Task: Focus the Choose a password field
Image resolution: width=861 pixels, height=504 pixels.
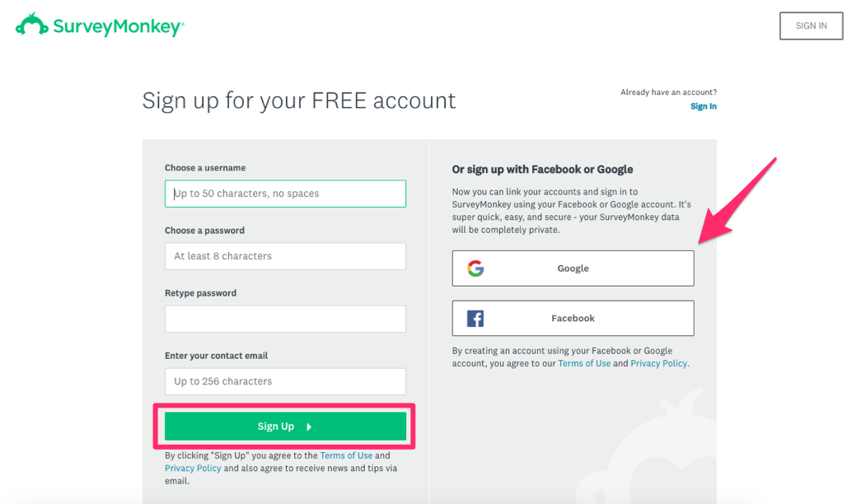Action: 286,256
